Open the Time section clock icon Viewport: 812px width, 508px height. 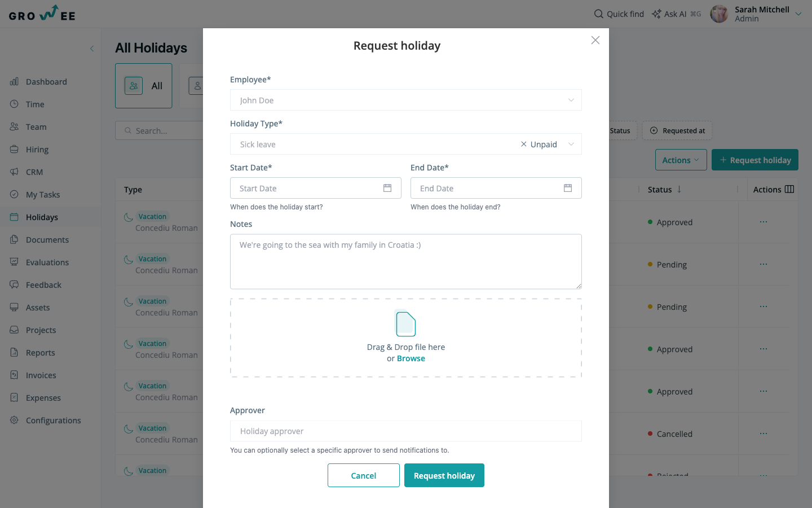14,104
